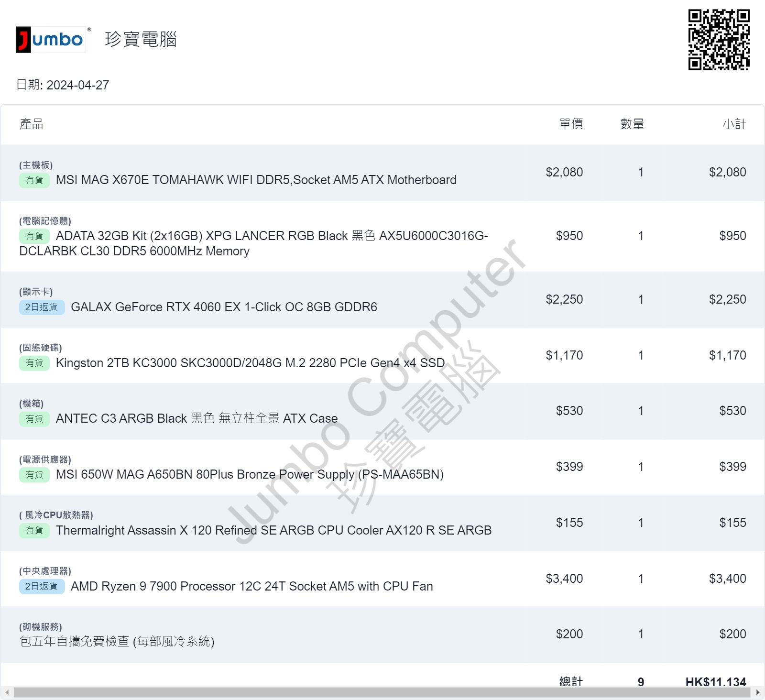Click the GALAX GeForce RTX 4060 name

[224, 307]
